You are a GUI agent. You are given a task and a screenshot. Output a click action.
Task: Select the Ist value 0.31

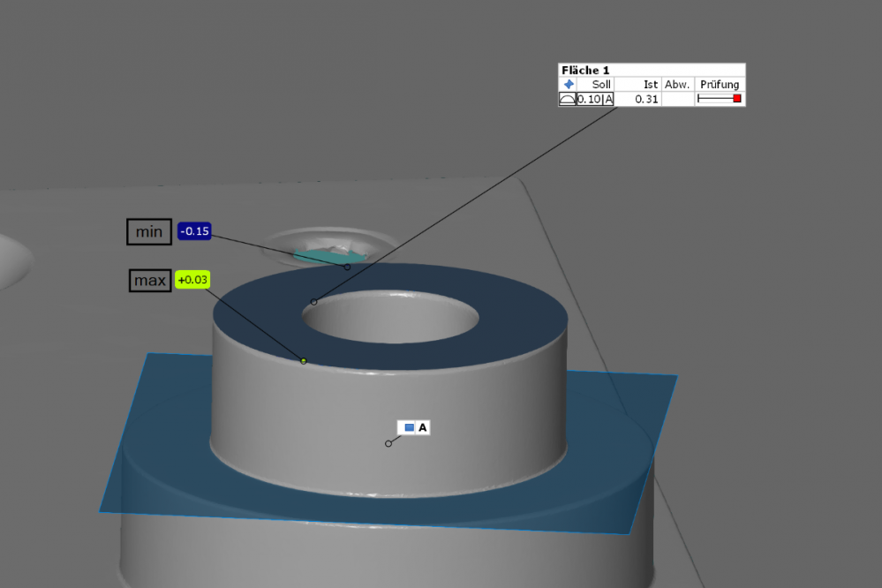(645, 99)
